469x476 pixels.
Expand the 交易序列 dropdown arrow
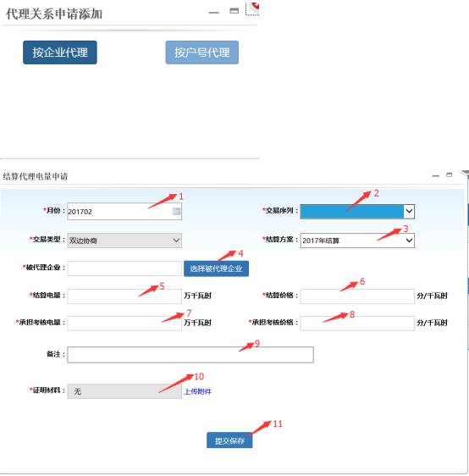(409, 211)
